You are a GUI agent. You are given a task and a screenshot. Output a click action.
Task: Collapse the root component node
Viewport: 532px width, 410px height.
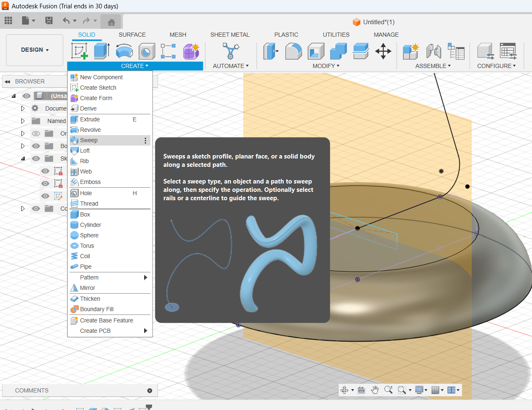tap(13, 96)
